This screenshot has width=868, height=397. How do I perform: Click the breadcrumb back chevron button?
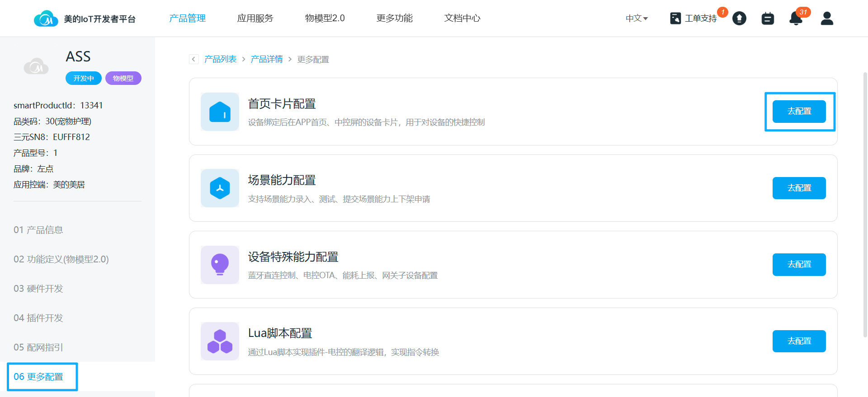194,59
